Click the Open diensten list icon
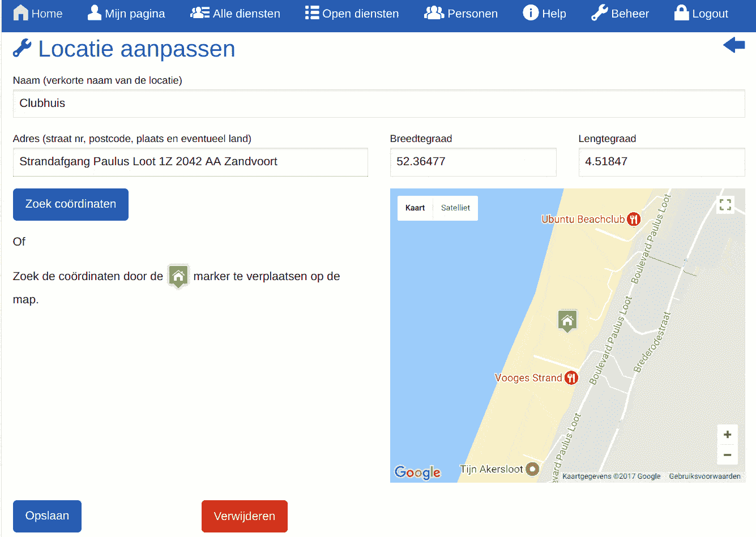Screen dimensions: 756x537 coord(311,12)
